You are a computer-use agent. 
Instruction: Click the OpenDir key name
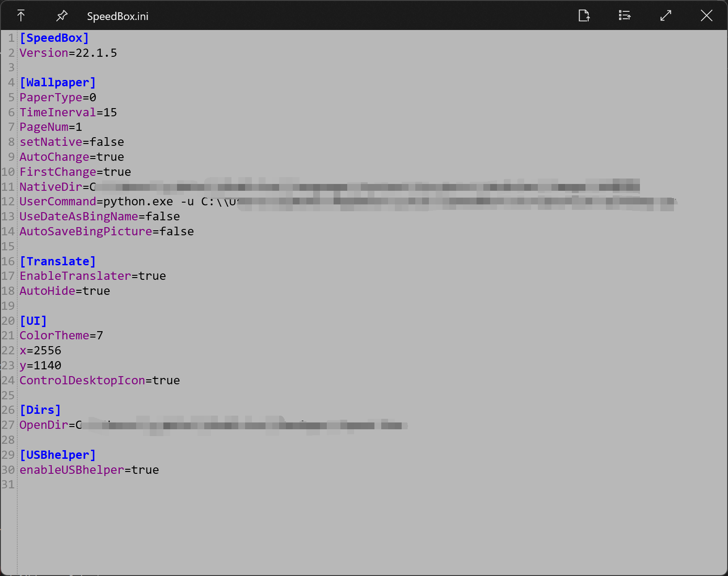[44, 425]
